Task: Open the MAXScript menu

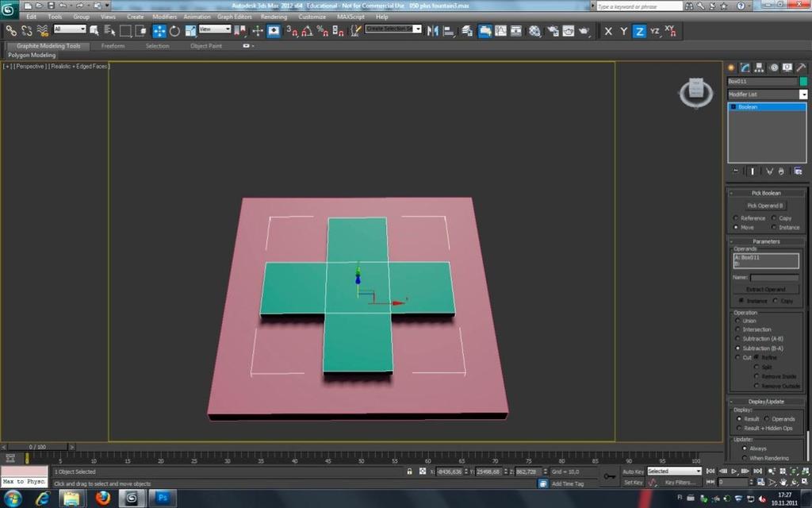Action: point(350,17)
